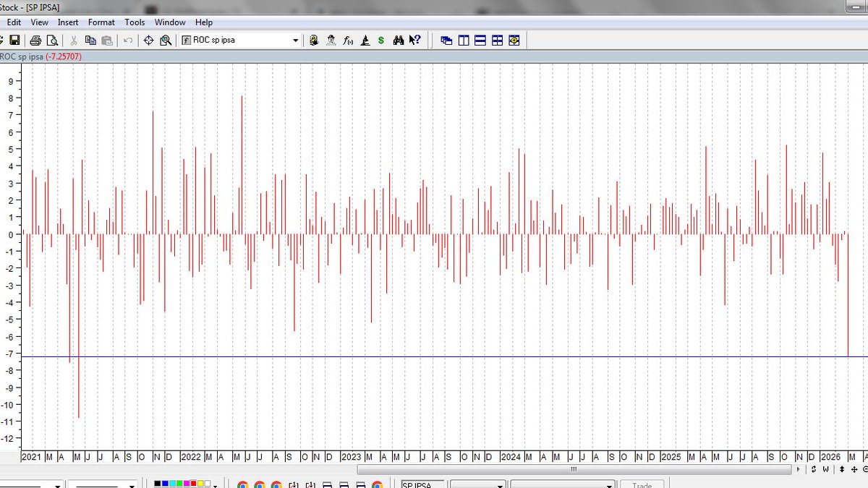Open the Indicator Builder f(x) icon
Screen dimensions: 868x488
point(348,40)
